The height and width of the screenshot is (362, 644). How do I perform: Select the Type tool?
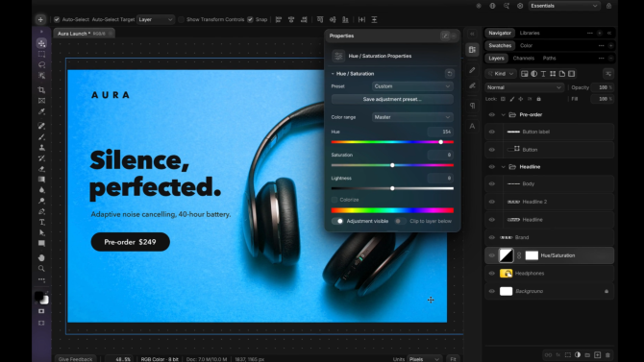(x=41, y=222)
